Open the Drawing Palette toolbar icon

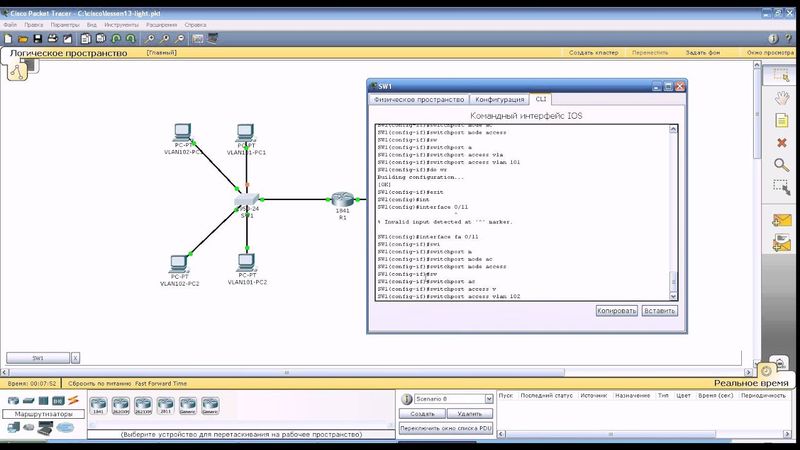(198, 38)
